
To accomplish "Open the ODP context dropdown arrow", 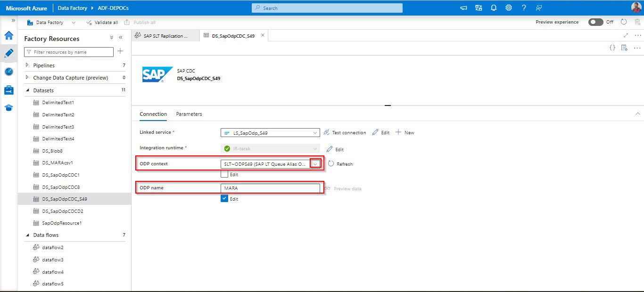I will (x=315, y=164).
